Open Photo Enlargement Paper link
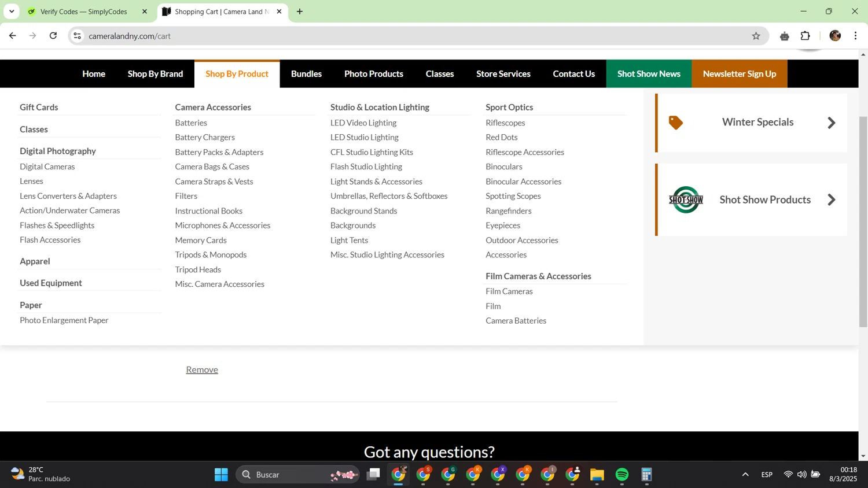868x488 pixels. (64, 320)
